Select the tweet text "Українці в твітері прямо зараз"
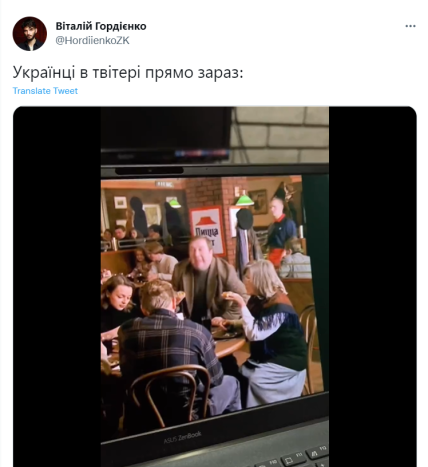Screen dimensions: 428x467 pyautogui.click(x=128, y=72)
